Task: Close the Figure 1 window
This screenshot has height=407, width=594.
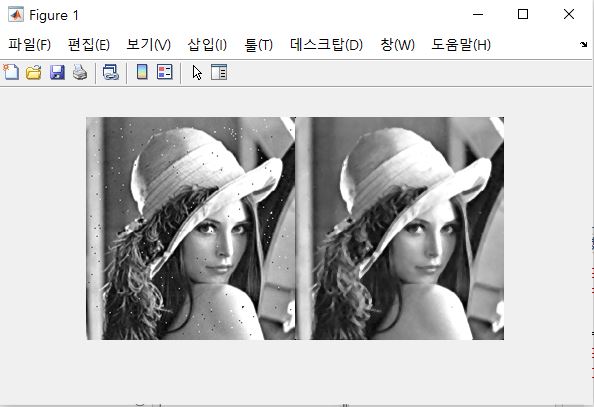Action: pos(569,14)
